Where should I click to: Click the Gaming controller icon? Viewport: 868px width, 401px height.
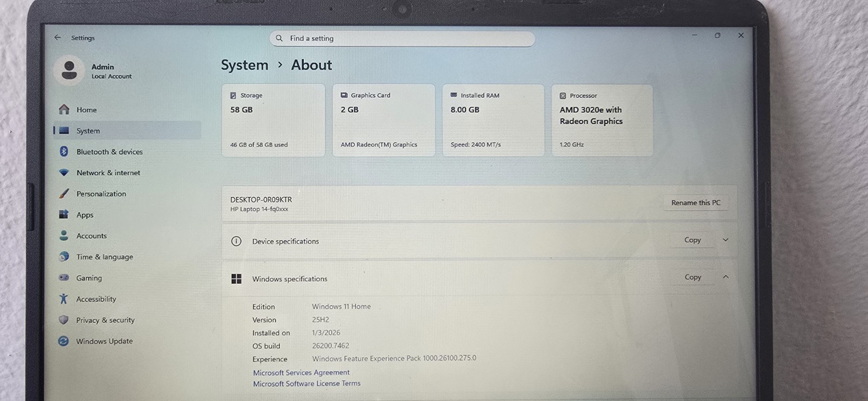click(63, 277)
